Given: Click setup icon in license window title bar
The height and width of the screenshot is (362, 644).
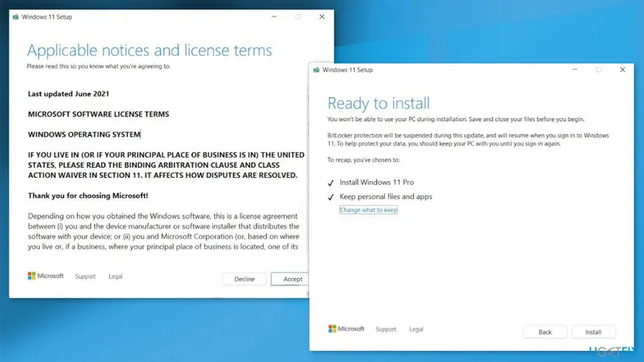Looking at the screenshot, I should coord(16,17).
